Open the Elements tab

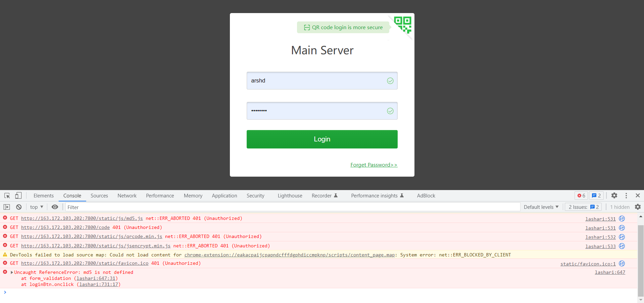tap(44, 196)
